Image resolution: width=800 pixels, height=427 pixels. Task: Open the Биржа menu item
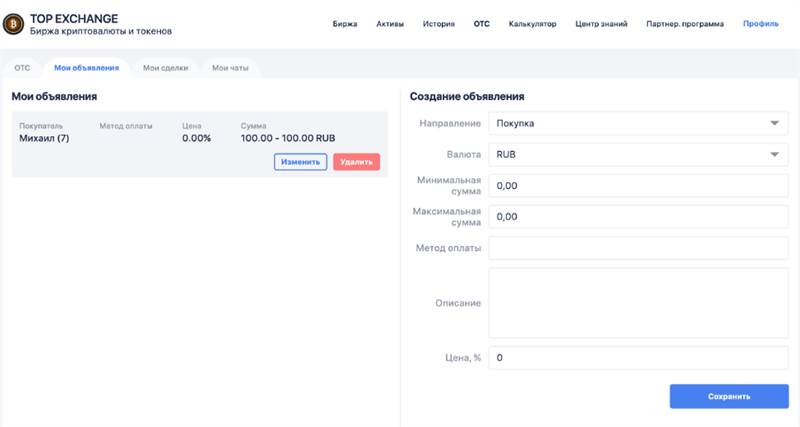point(344,23)
